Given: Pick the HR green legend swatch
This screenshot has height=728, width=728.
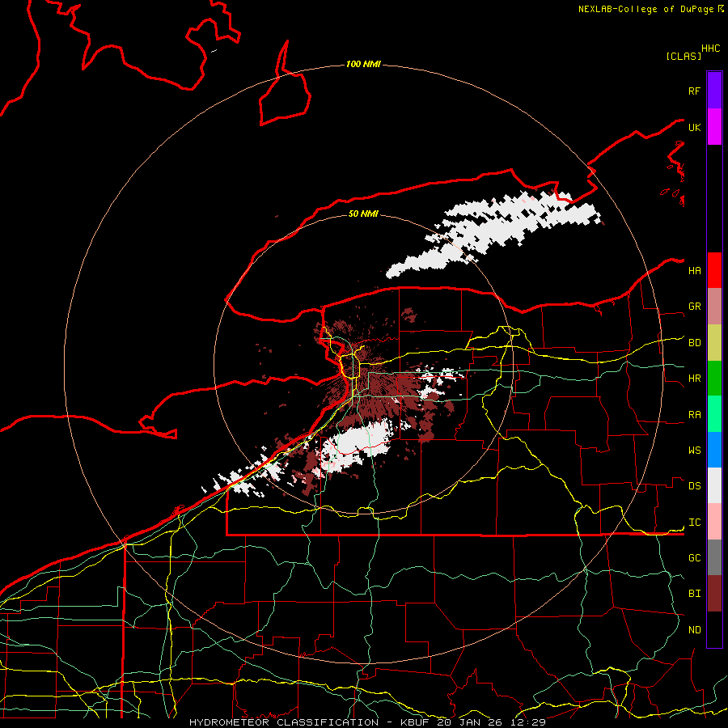Looking at the screenshot, I should click(714, 379).
